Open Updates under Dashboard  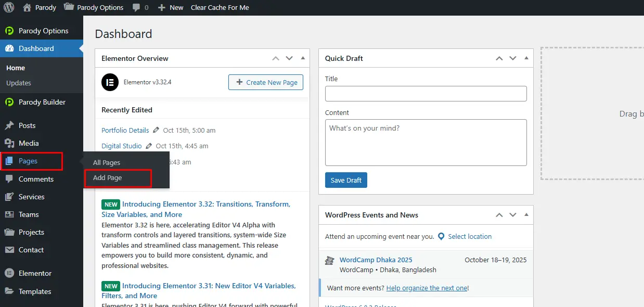coord(19,83)
